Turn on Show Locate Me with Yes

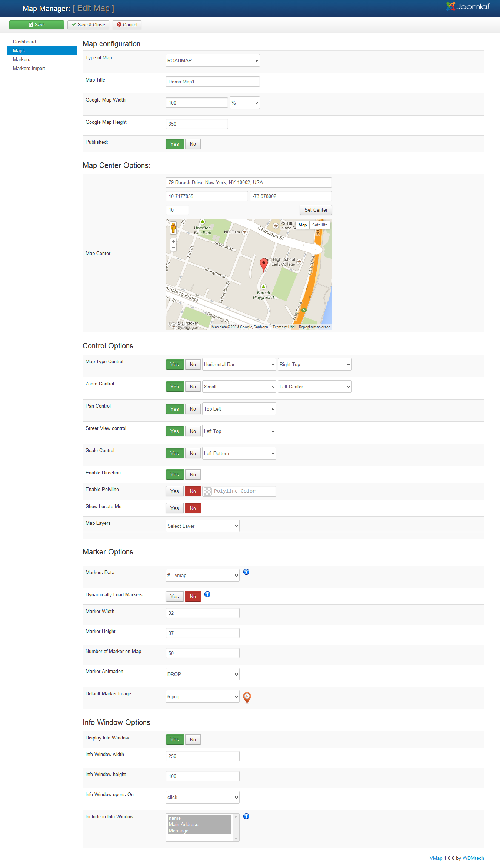[x=174, y=508]
